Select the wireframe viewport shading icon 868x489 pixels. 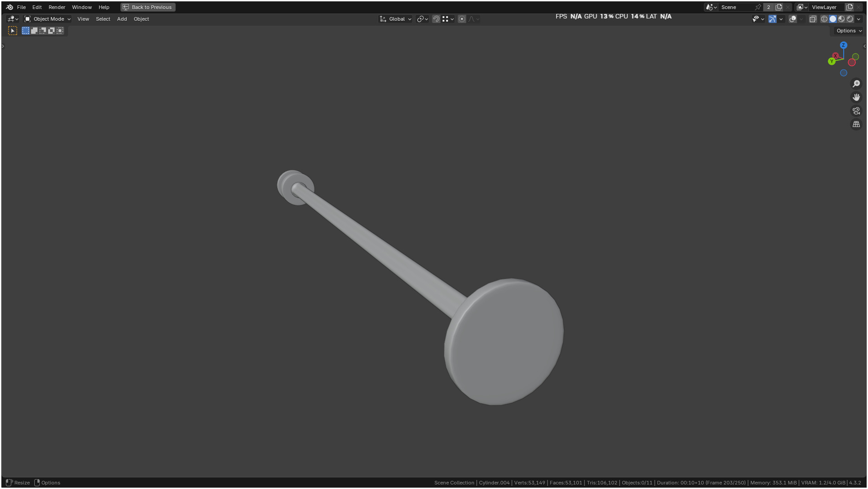[x=824, y=19]
